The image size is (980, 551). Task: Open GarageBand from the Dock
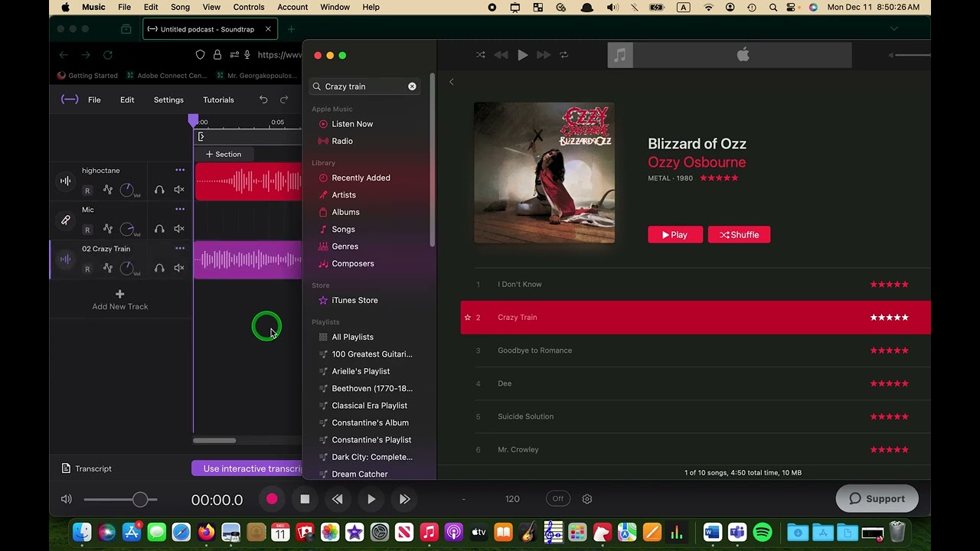click(x=528, y=532)
